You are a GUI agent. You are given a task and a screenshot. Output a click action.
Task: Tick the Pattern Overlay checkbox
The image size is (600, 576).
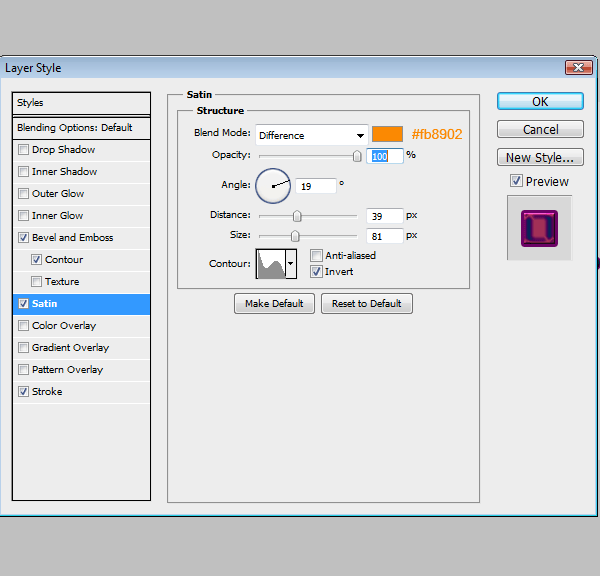[x=23, y=370]
